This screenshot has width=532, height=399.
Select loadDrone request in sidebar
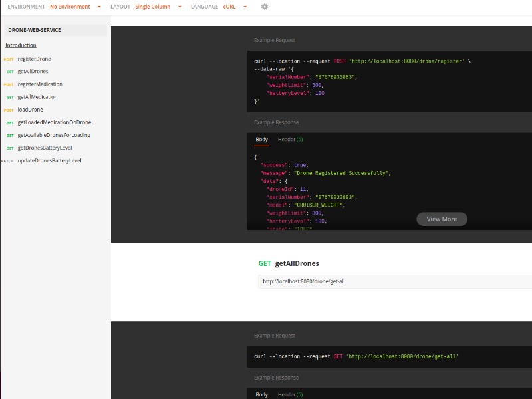click(30, 110)
